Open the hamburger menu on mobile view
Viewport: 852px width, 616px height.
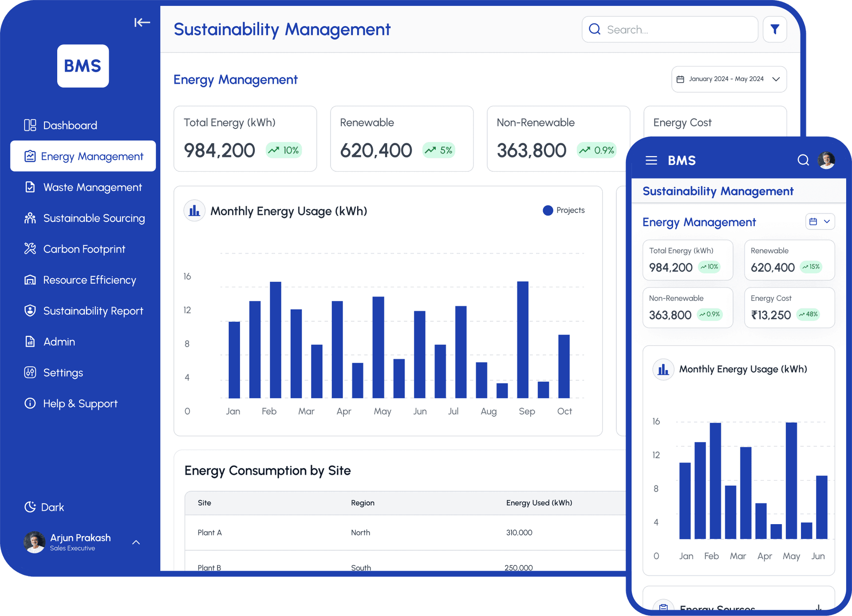coord(651,160)
